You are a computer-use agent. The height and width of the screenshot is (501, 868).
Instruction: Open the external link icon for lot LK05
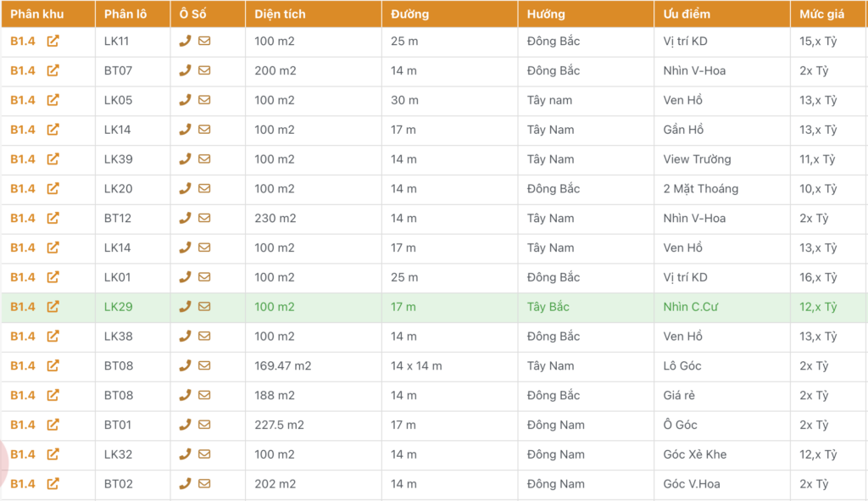click(x=53, y=100)
